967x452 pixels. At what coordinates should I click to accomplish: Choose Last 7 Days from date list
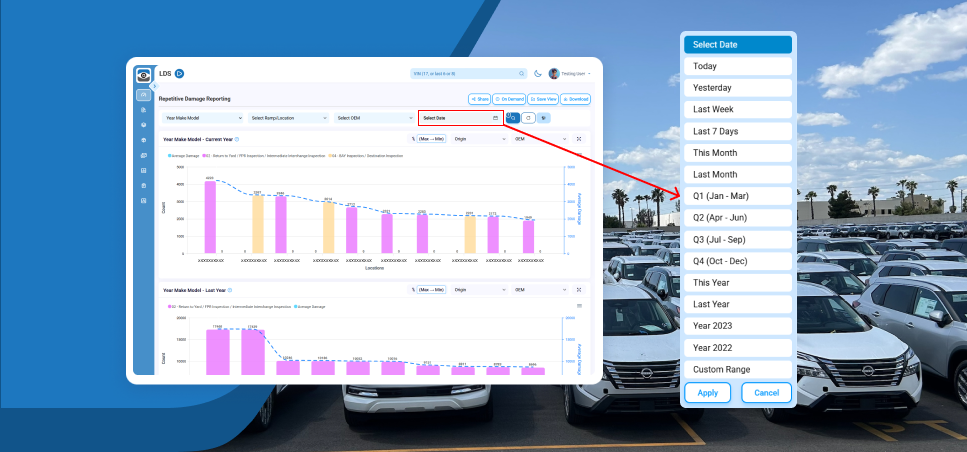pos(738,132)
